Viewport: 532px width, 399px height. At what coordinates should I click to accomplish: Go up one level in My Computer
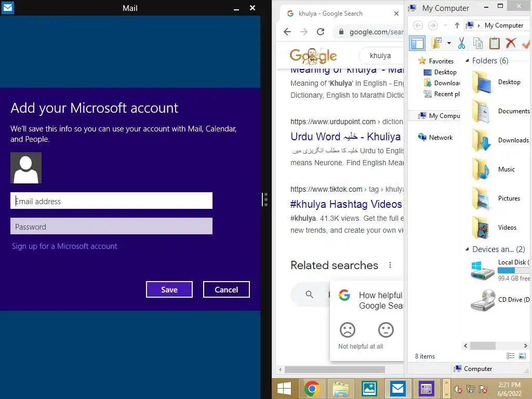pyautogui.click(x=457, y=25)
